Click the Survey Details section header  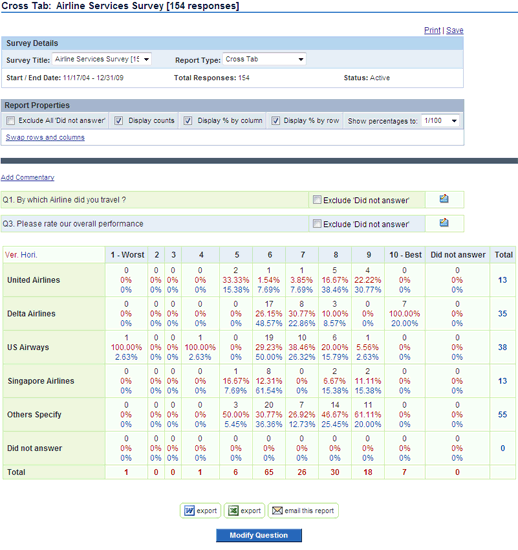(x=232, y=43)
